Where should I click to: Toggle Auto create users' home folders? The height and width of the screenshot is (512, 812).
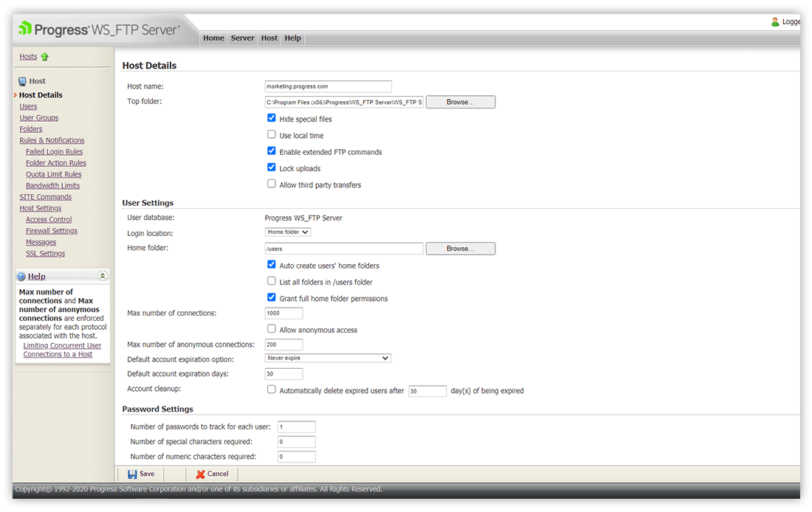[x=272, y=265]
